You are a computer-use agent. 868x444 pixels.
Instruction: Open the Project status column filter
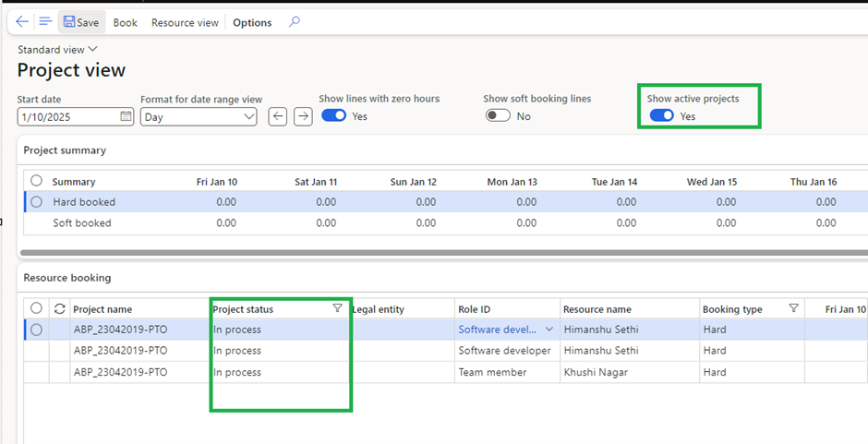pos(338,309)
